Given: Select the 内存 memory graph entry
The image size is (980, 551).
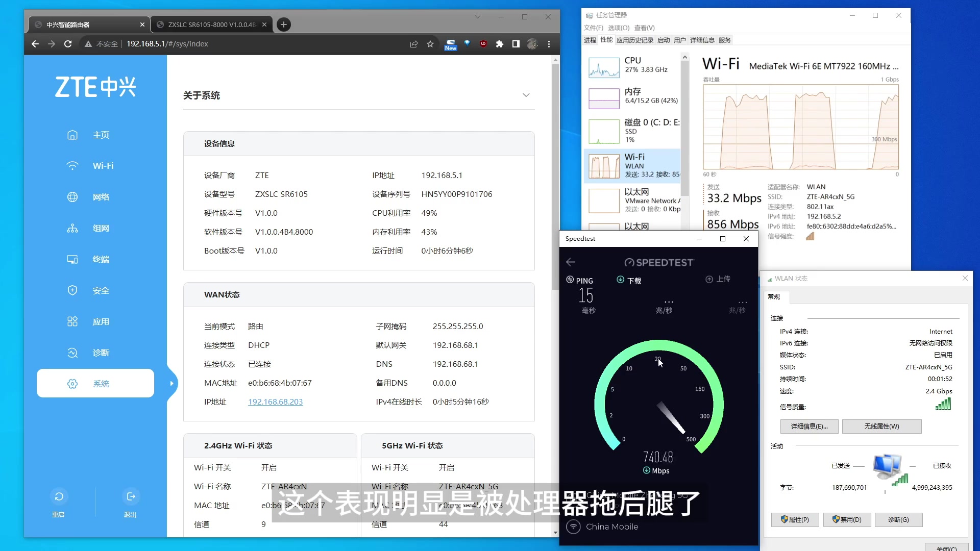Looking at the screenshot, I should click(633, 98).
